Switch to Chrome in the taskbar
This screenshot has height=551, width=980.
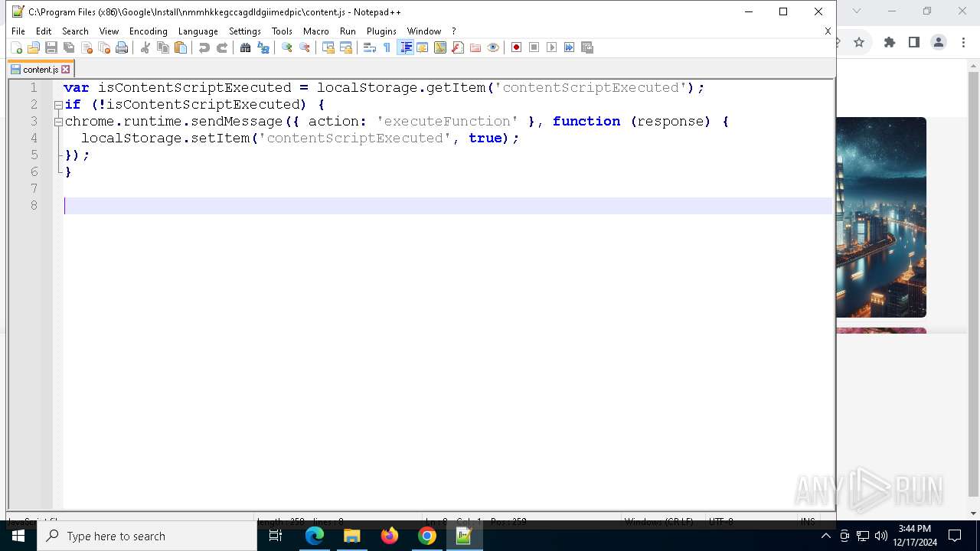427,536
